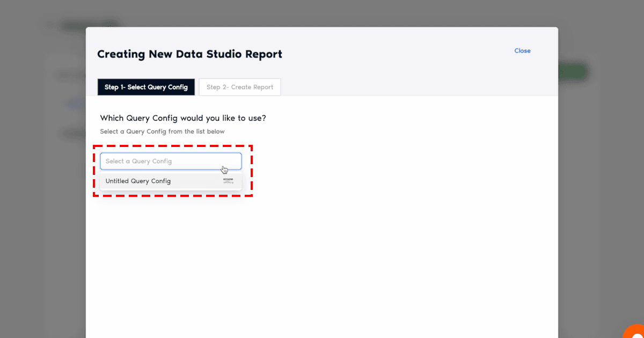Screen dimensions: 644x338
Task: Click the blurred text below the blue link
Action: click(x=72, y=134)
